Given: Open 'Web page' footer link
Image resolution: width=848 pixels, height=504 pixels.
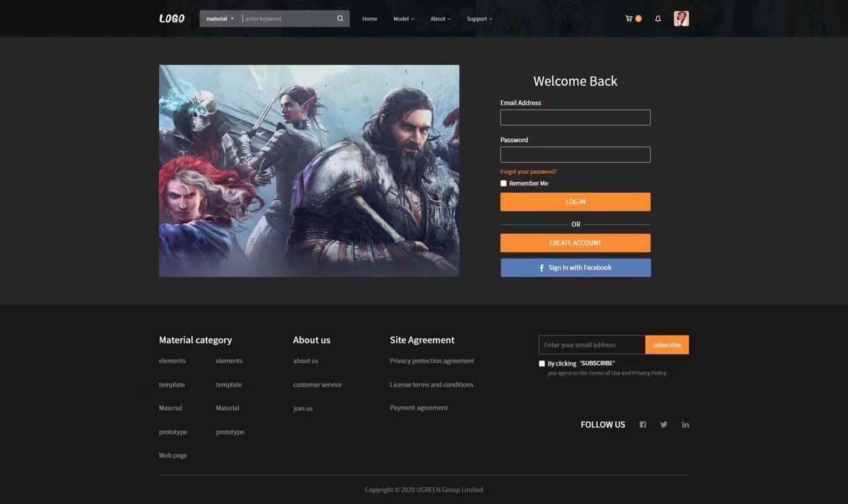Looking at the screenshot, I should [173, 455].
